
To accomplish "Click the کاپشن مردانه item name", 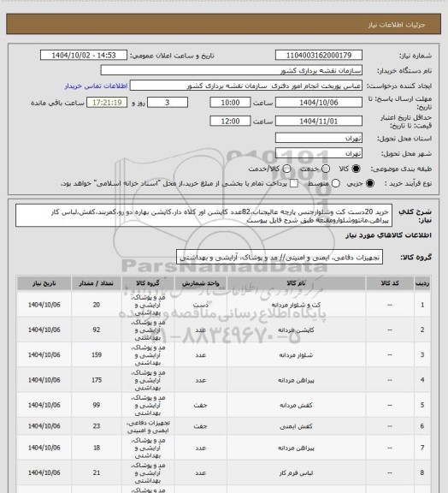I will pos(296,330).
